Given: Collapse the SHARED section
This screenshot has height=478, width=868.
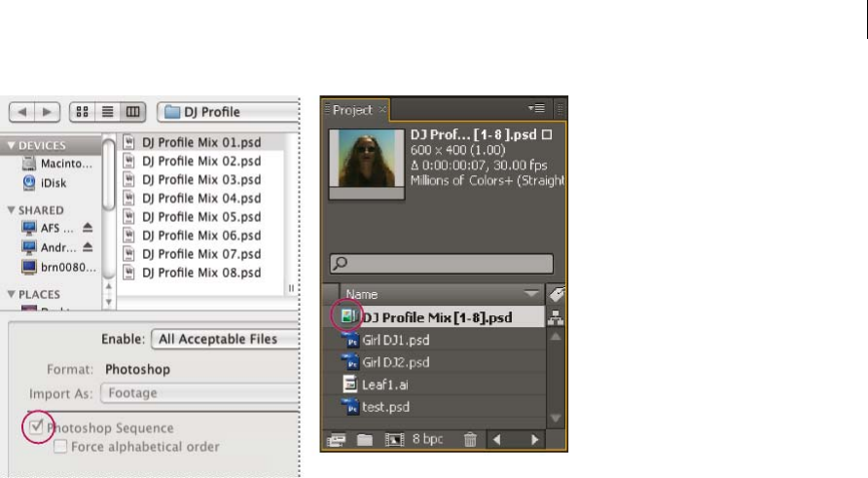Looking at the screenshot, I should click(x=11, y=210).
